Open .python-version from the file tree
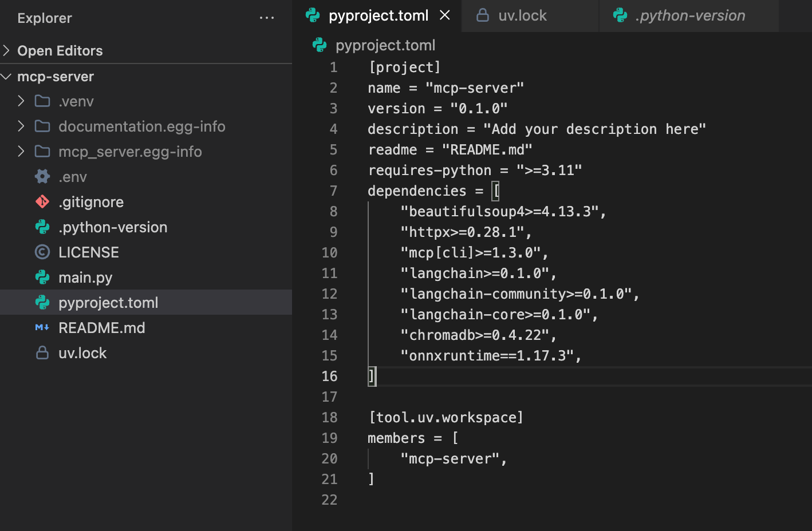 point(146,227)
